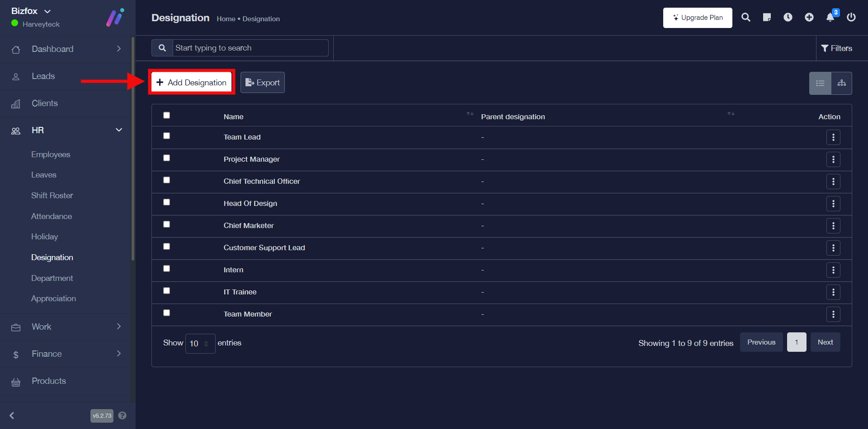This screenshot has height=429, width=868.
Task: Click the help question mark icon
Action: tap(122, 415)
